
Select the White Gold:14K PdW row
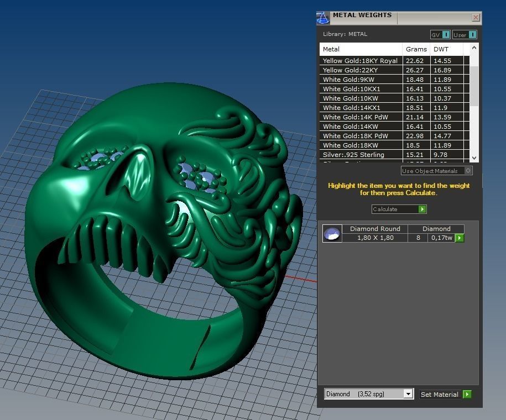394,117
